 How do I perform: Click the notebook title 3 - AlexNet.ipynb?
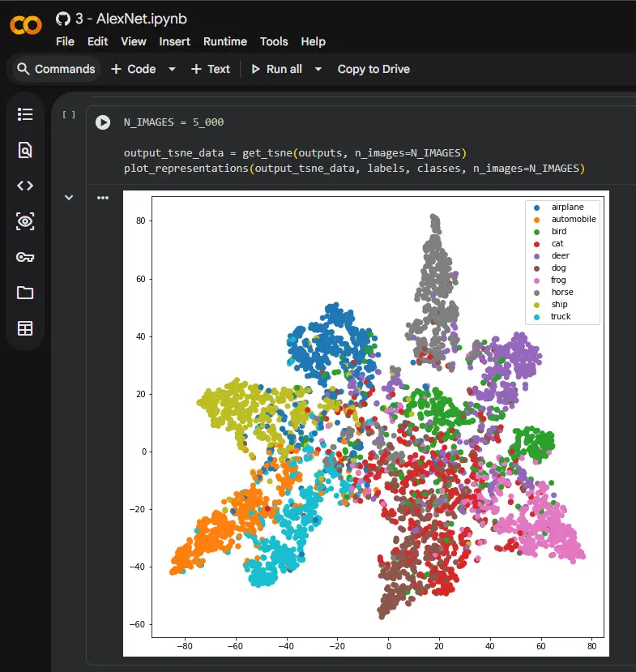click(131, 19)
